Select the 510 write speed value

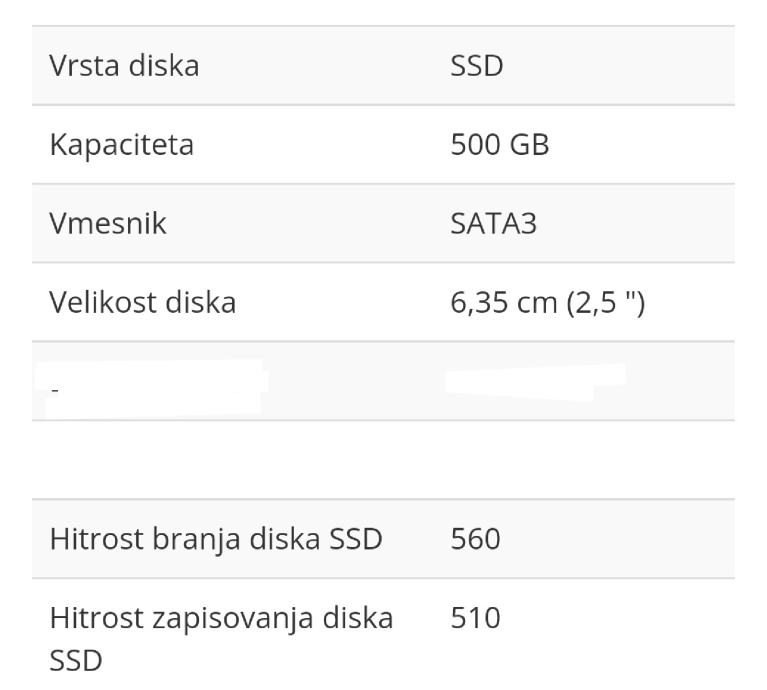tap(475, 619)
